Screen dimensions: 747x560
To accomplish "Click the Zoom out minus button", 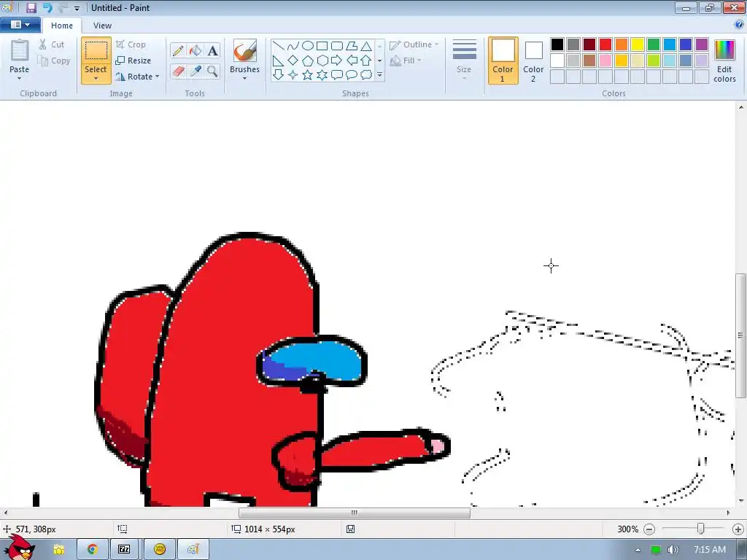I will (x=649, y=529).
